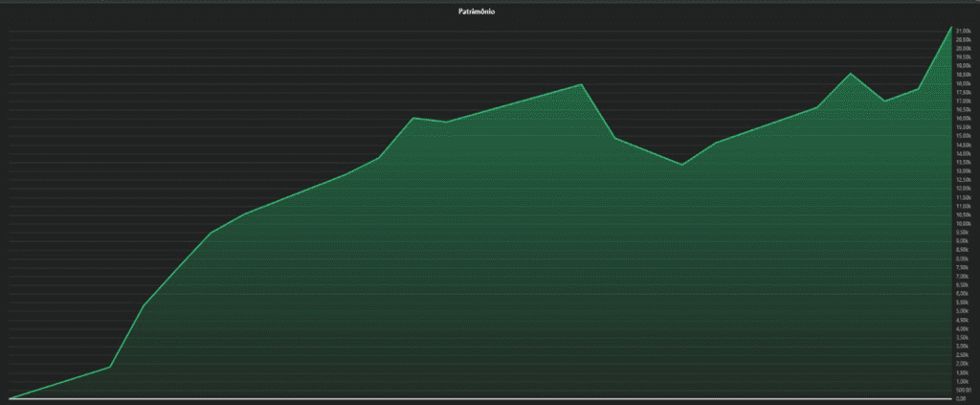Viewport: 980px width, 405px height.
Task: Select the 10,00k value axis label
Action: tap(964, 224)
